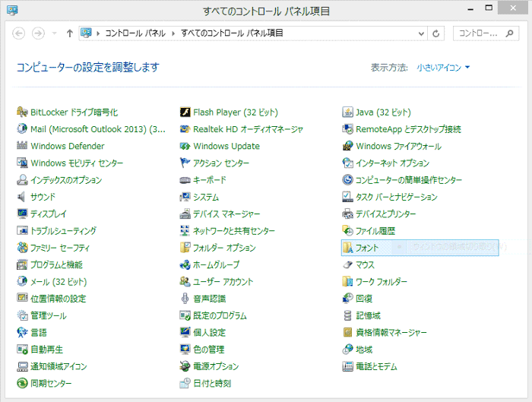Open the 言語 link
The image size is (532, 402).
coord(39,332)
